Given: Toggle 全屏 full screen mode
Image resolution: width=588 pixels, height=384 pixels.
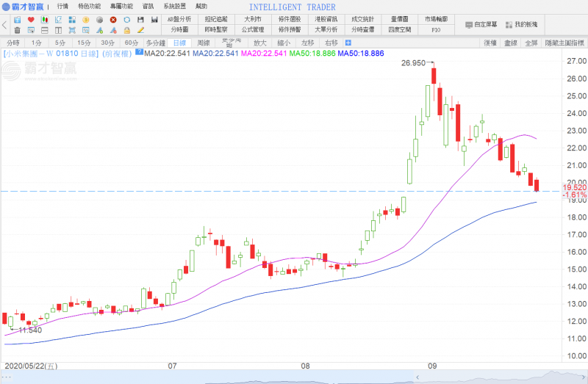Looking at the screenshot, I should tap(531, 43).
